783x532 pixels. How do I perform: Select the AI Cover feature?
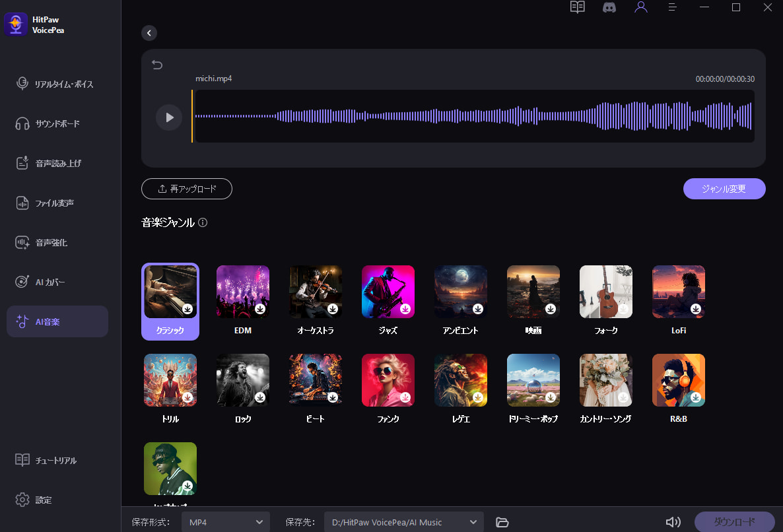point(57,281)
